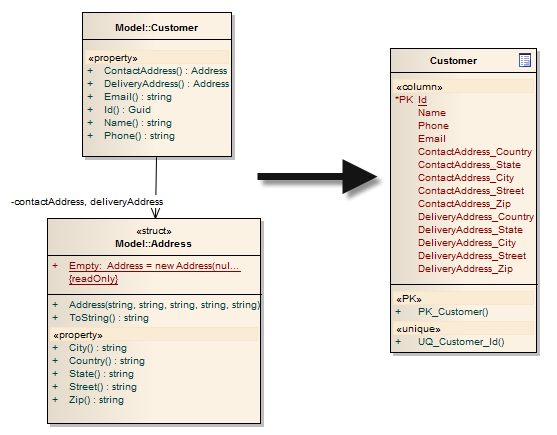Select the PK_Customer() operation
The image size is (557, 435).
453,312
